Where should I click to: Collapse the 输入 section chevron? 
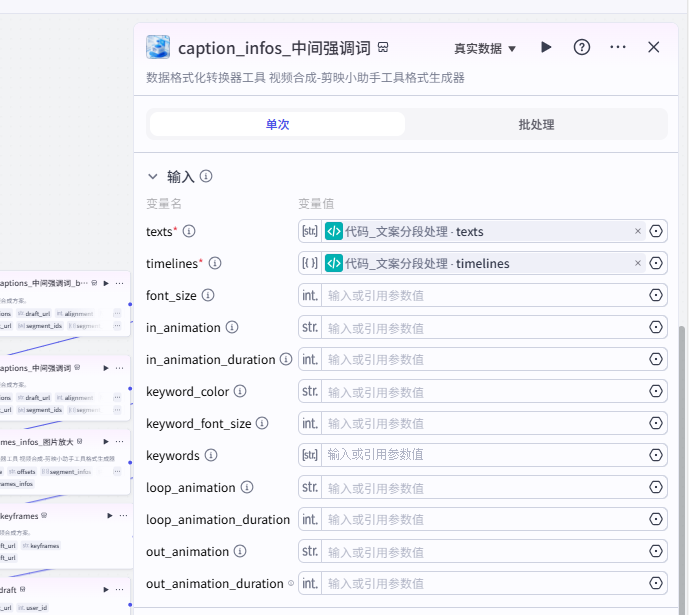[153, 176]
